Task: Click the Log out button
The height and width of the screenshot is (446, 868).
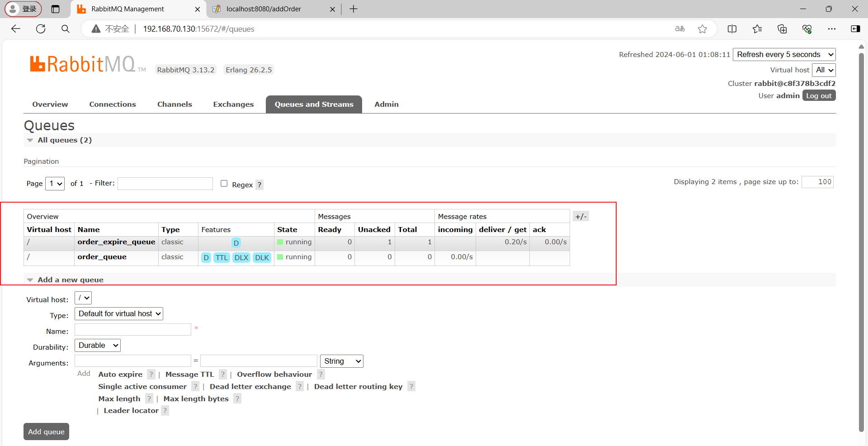Action: click(x=819, y=95)
